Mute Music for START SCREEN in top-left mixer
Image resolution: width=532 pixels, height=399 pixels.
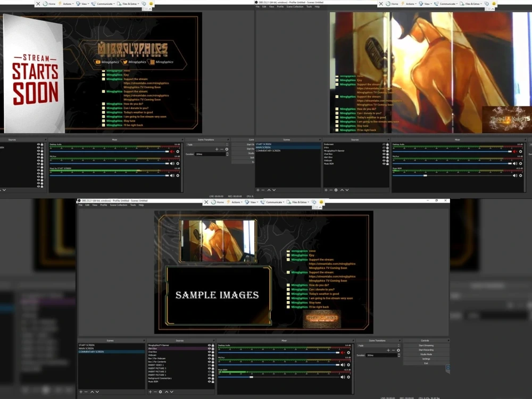click(172, 176)
